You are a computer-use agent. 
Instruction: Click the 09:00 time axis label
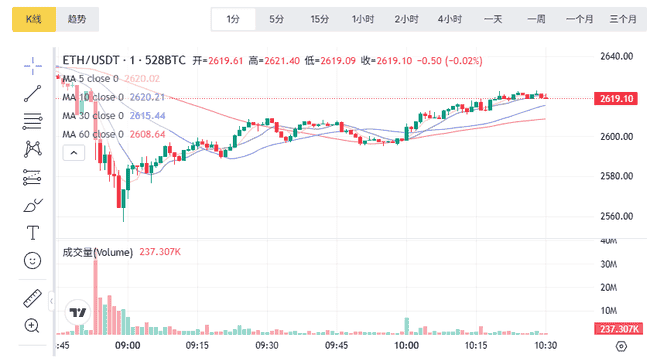coord(127,346)
